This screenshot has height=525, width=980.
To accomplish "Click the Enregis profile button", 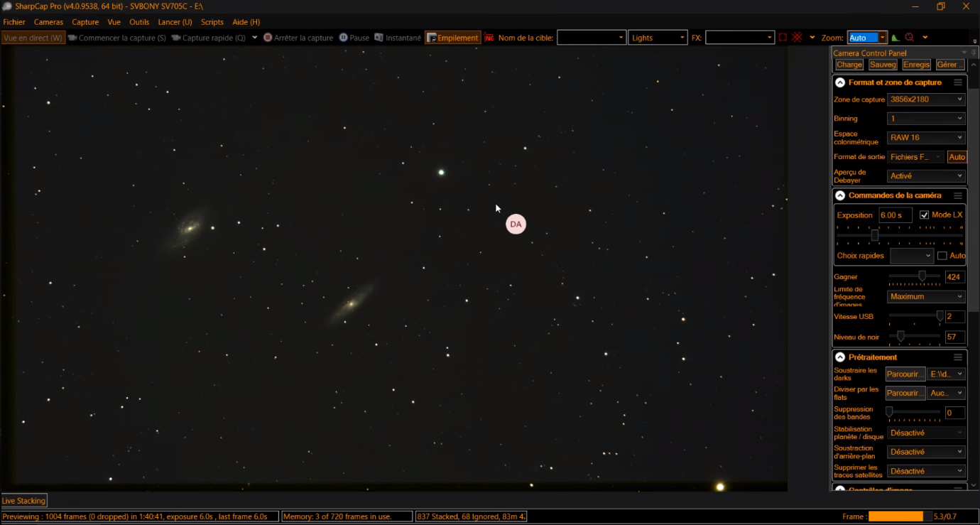I will (916, 65).
